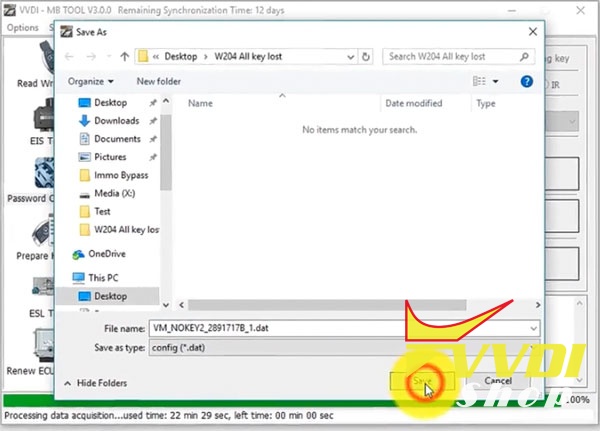Click the Forward arrow in Save As dialog
Viewport: 600px width, 431px height.
click(91, 57)
